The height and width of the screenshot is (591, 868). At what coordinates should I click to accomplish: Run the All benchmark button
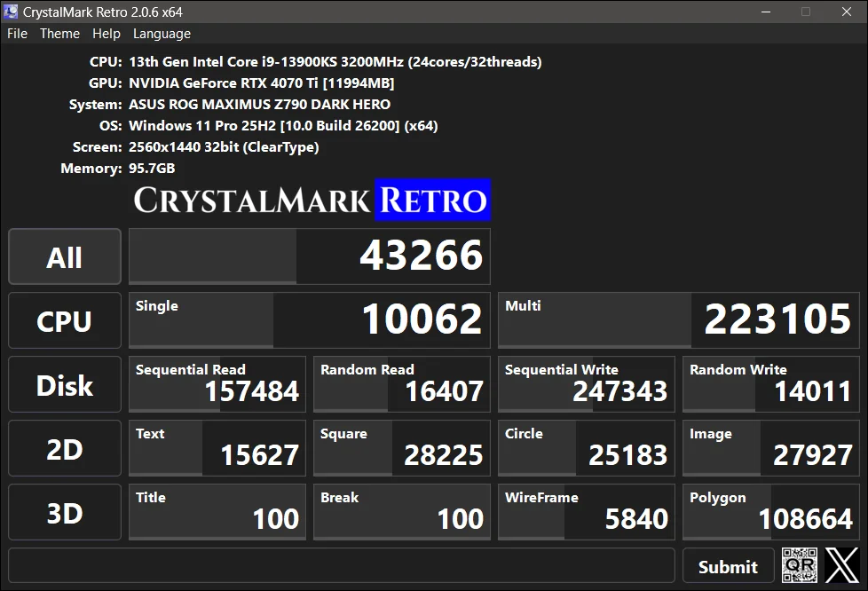pyautogui.click(x=65, y=256)
